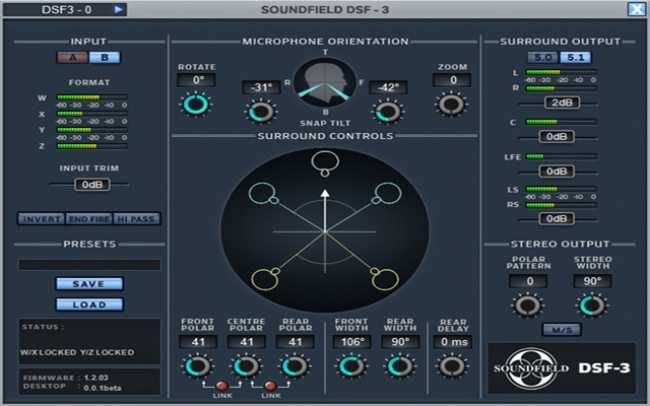Click the Centre Polar 41 value
Image resolution: width=650 pixels, height=406 pixels.
246,342
